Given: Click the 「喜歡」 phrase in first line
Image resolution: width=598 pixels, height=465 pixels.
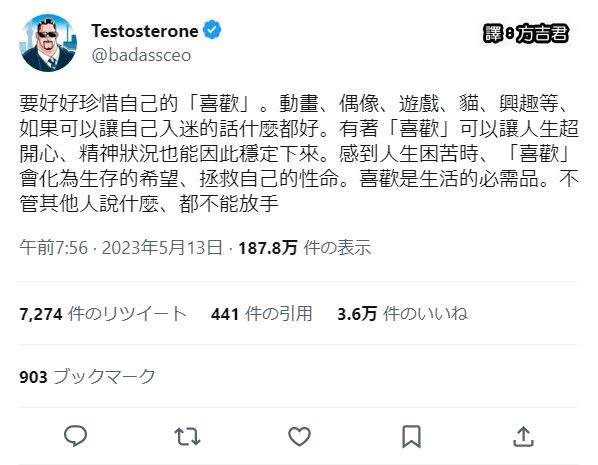Looking at the screenshot, I should coord(219,103).
